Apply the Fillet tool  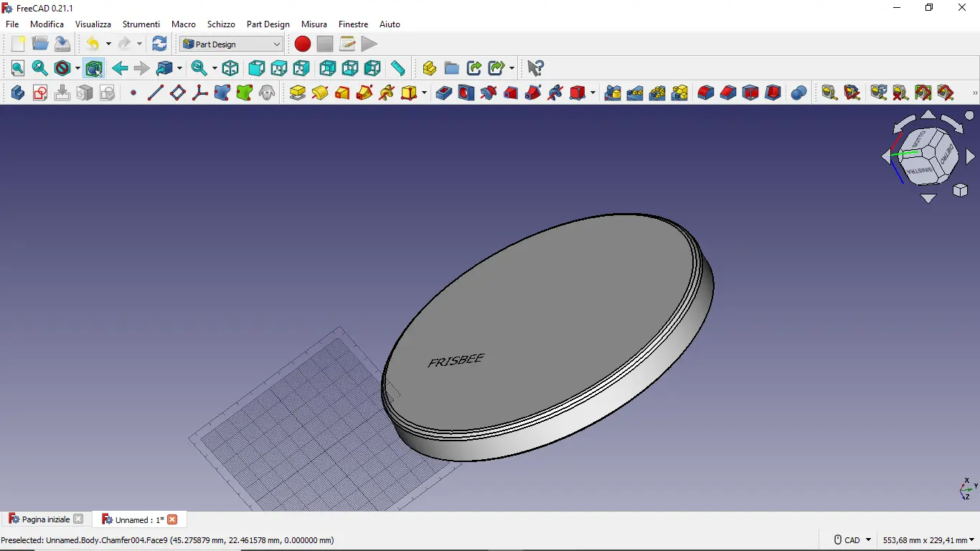[x=705, y=93]
